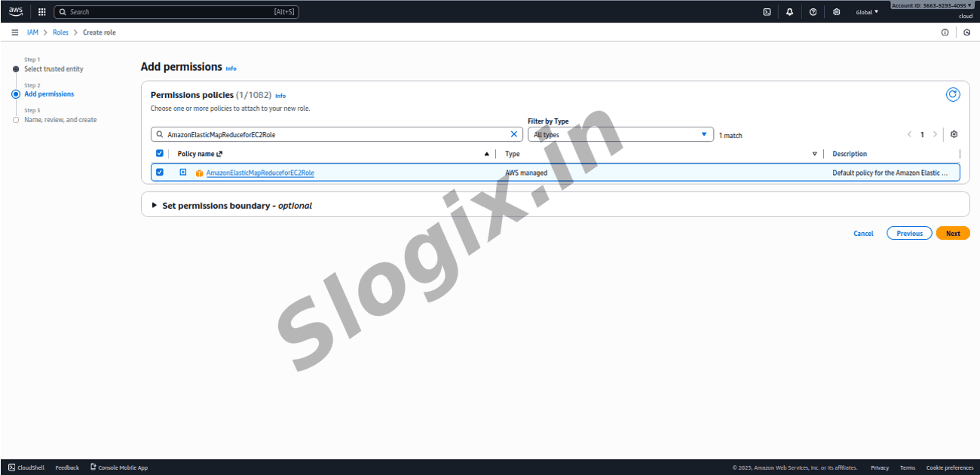Select the Add permissions step indicator
Screen dimensions: 980x475
16,94
